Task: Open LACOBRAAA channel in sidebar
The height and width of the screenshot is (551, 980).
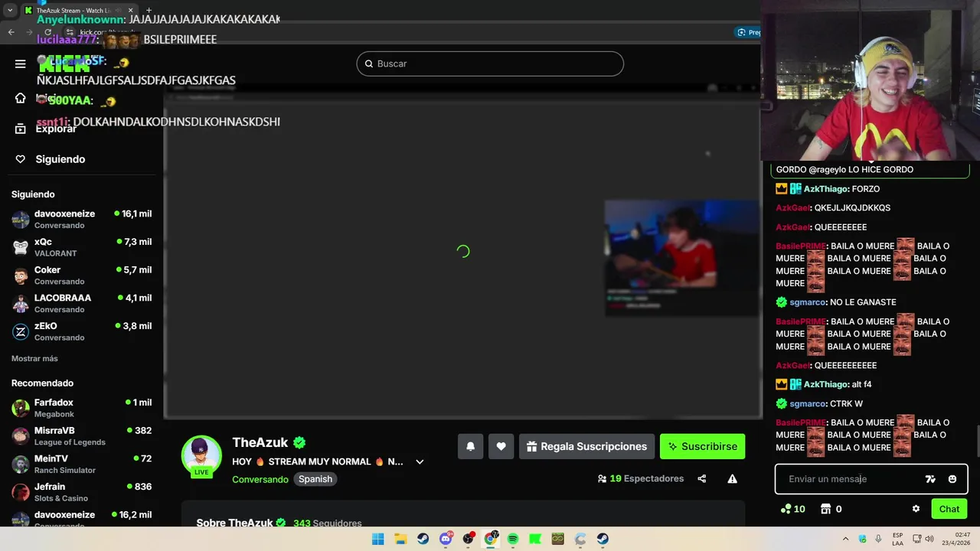Action: click(x=81, y=303)
